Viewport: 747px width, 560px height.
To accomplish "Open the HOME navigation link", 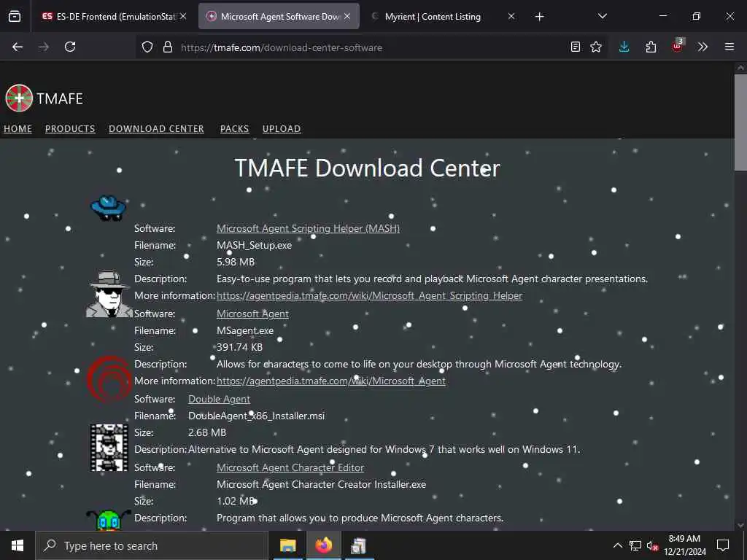I will [18, 128].
